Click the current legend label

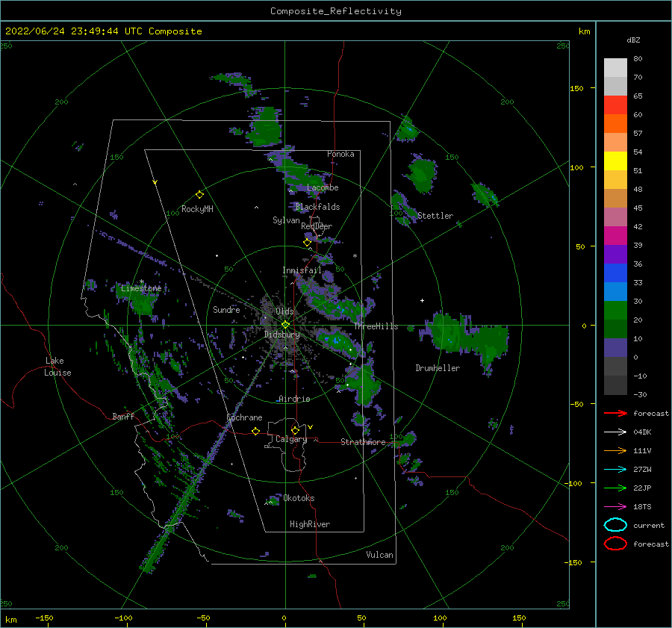648,525
